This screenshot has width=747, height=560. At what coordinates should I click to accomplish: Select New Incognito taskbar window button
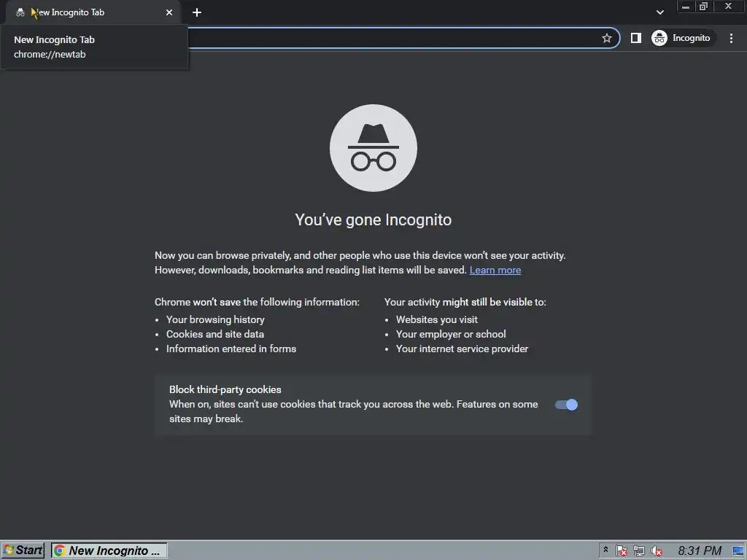[109, 551]
